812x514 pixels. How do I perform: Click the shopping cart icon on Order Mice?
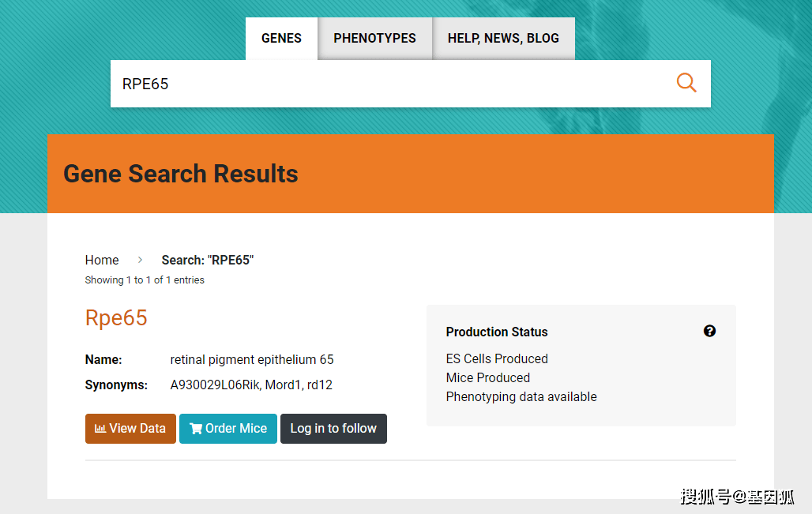coord(196,429)
